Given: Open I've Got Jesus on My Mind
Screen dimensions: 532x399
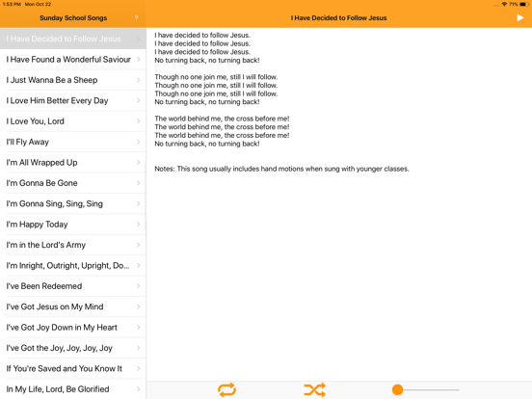Looking at the screenshot, I should 73,306.
